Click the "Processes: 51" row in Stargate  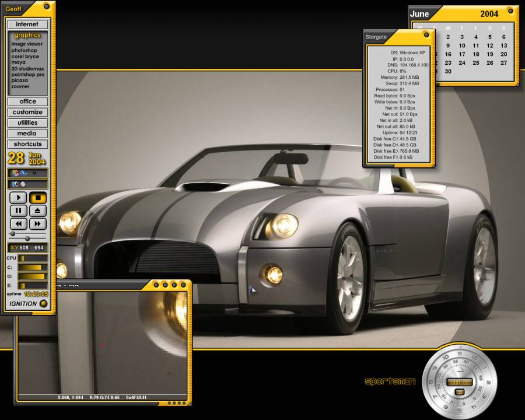390,90
